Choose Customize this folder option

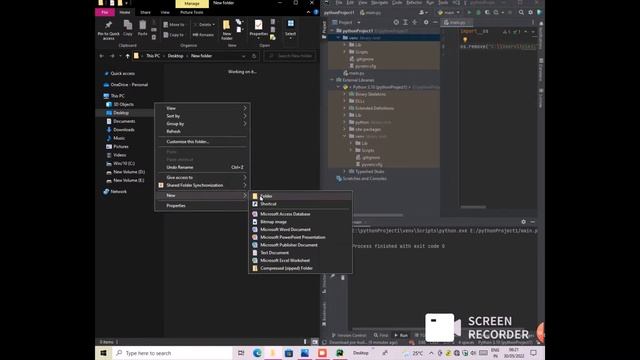click(x=202, y=142)
